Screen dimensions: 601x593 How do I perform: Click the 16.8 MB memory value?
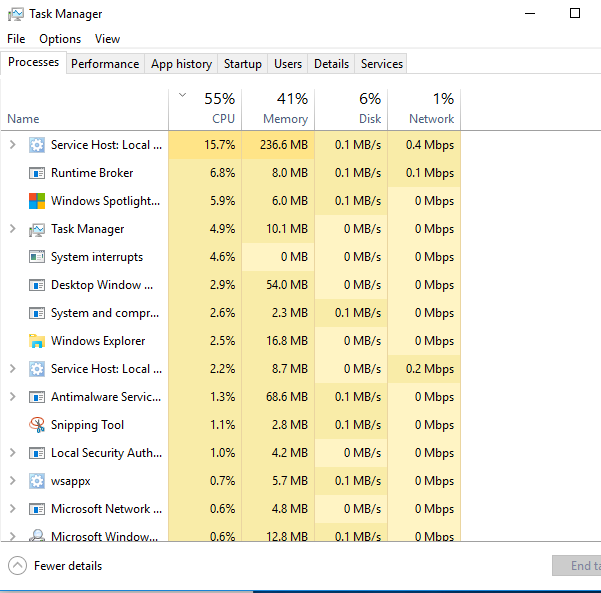tap(287, 341)
